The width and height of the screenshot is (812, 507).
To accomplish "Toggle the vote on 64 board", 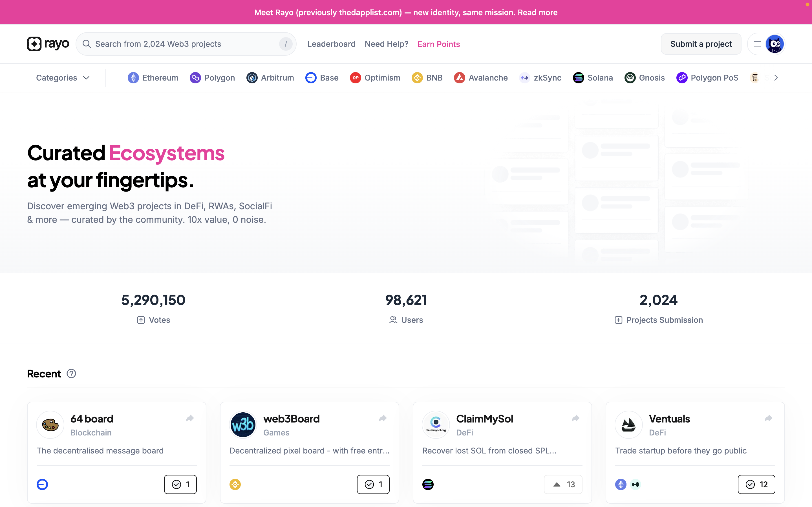I will click(x=180, y=484).
